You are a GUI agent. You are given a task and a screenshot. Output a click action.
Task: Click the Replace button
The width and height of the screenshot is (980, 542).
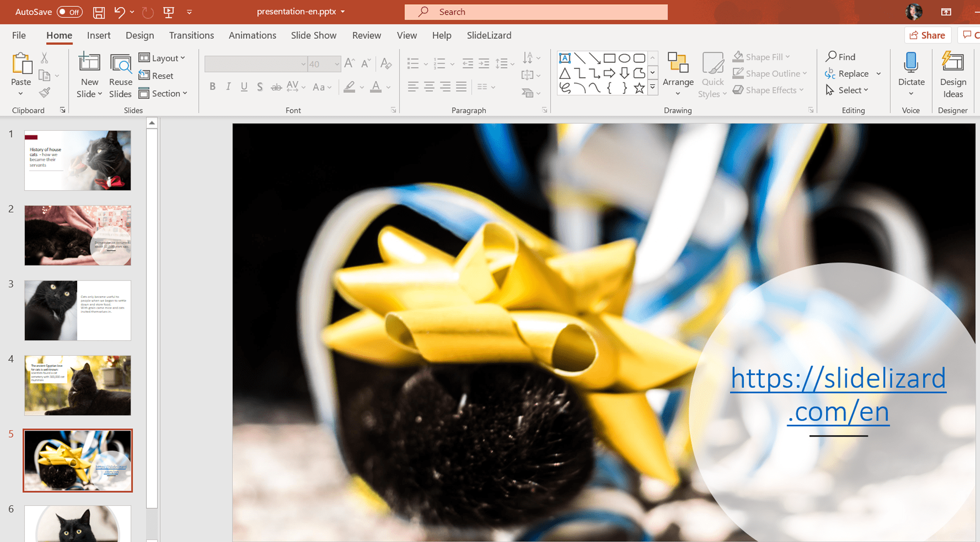click(x=847, y=74)
